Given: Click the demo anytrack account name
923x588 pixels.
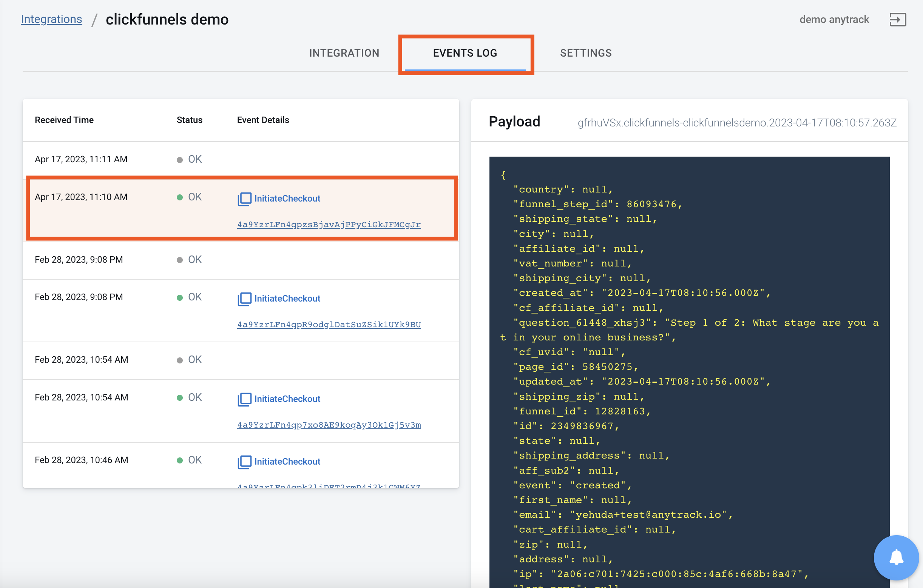Looking at the screenshot, I should [834, 20].
